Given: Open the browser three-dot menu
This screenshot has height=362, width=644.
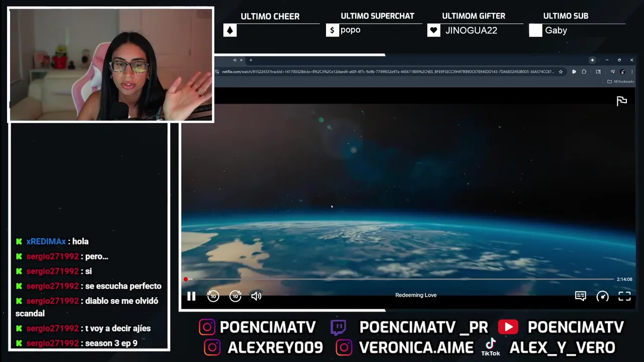Looking at the screenshot, I should point(632,72).
